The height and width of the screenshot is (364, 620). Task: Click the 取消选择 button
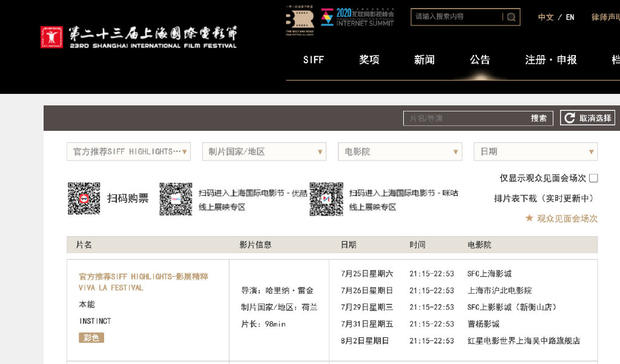pos(588,118)
